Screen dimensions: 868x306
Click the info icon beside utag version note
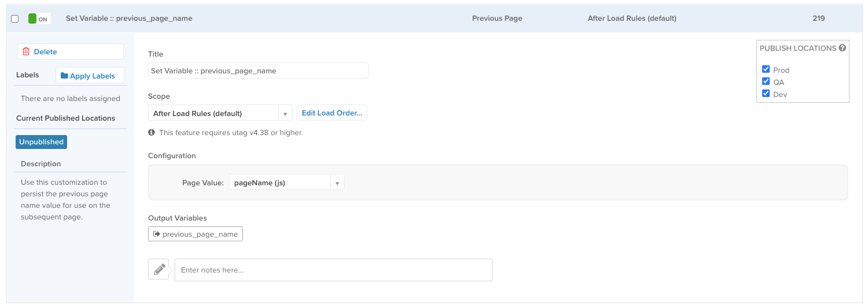pos(152,132)
